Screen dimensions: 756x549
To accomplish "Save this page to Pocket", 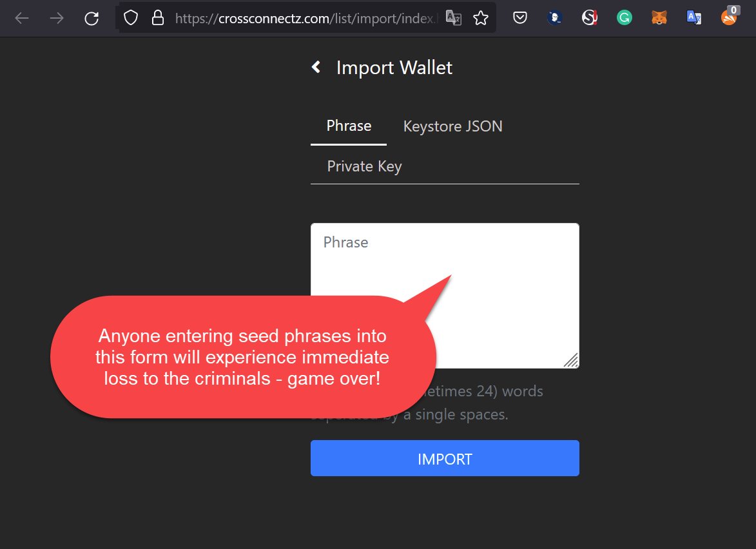I will point(519,17).
